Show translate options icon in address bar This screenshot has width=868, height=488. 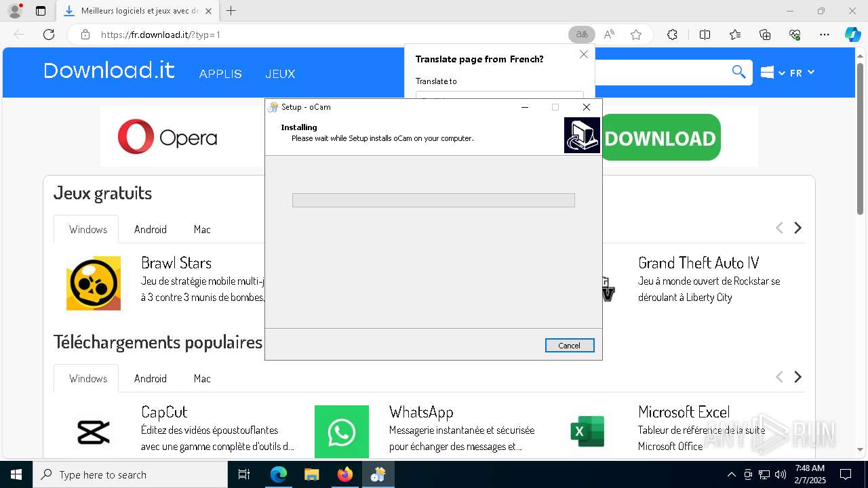pos(582,35)
